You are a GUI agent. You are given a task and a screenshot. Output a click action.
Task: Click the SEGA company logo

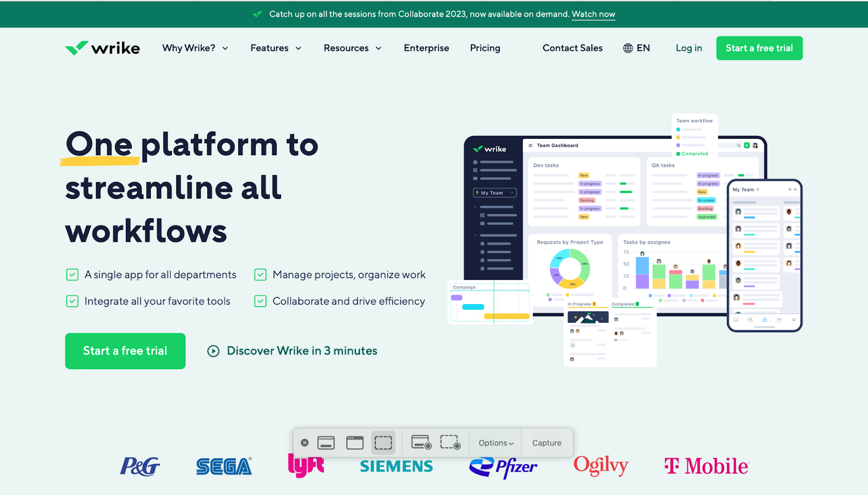pos(224,465)
